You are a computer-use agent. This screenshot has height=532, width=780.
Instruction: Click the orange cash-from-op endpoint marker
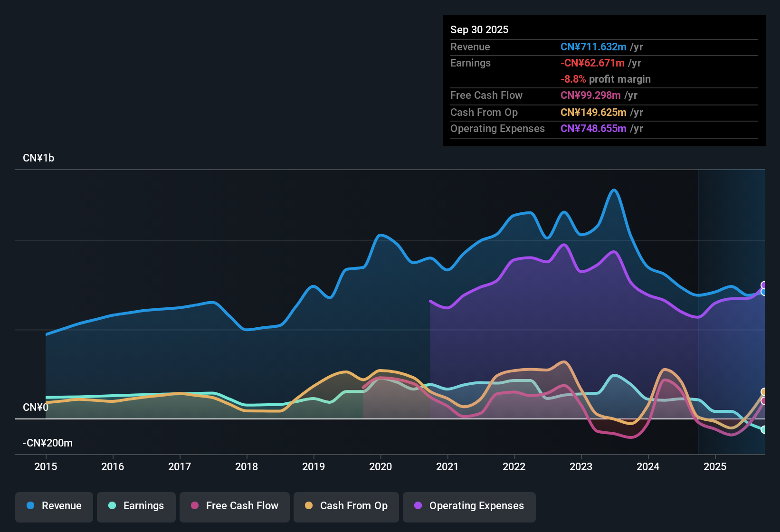tap(763, 391)
